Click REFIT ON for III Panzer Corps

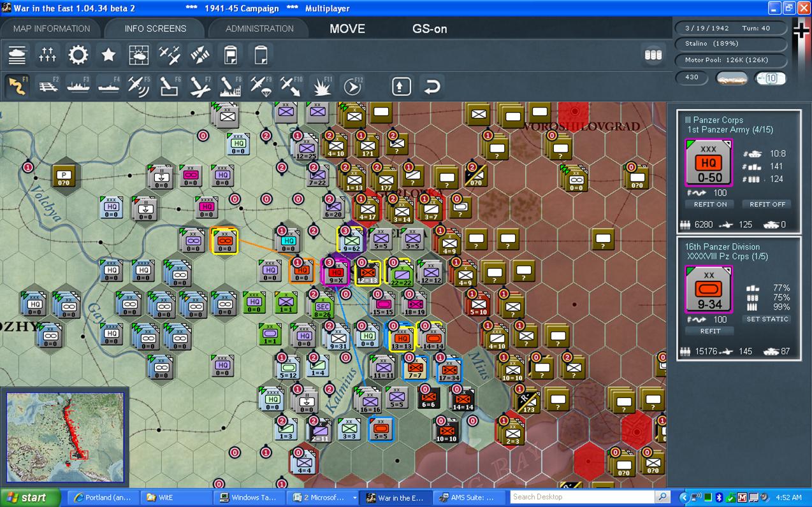click(x=711, y=204)
